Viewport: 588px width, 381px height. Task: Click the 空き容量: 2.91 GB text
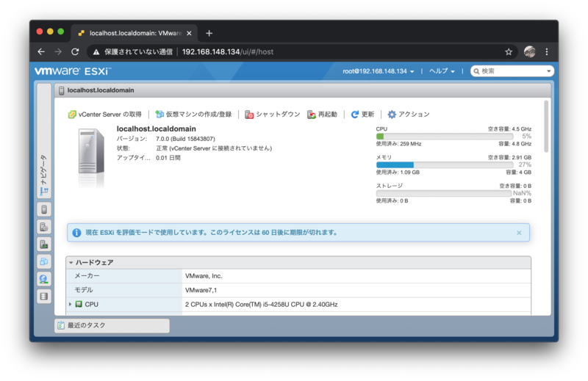point(509,158)
